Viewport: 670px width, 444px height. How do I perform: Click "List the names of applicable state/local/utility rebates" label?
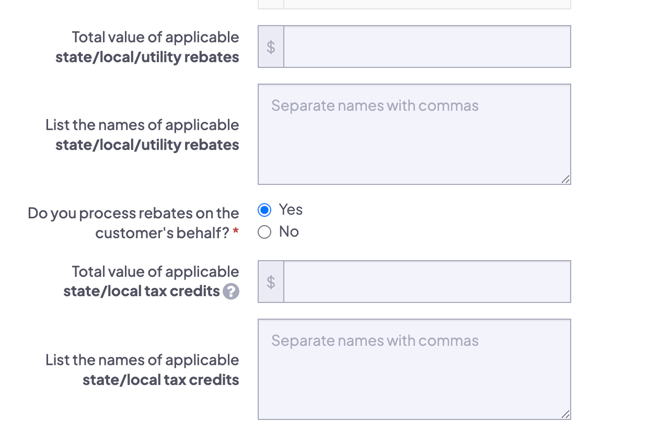[x=142, y=135]
